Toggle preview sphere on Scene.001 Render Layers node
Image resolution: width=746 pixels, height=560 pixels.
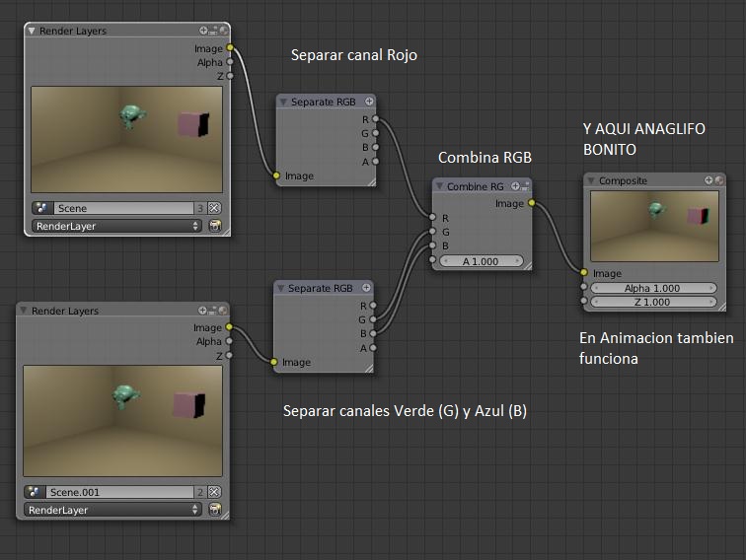(222, 311)
